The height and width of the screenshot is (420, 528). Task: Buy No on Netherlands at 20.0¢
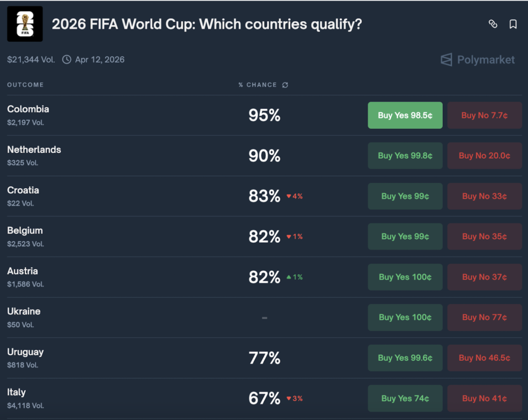[485, 156]
